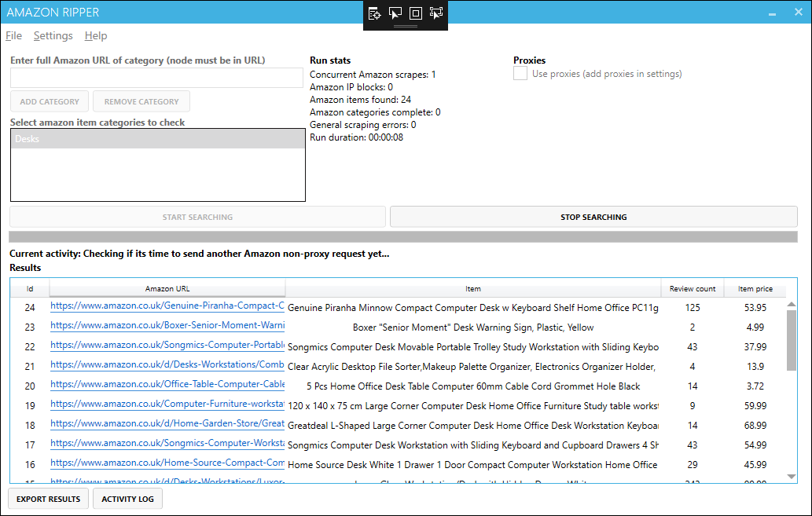
Task: Open the Genuine-Piranha-Compact Amazon link
Action: click(x=167, y=306)
